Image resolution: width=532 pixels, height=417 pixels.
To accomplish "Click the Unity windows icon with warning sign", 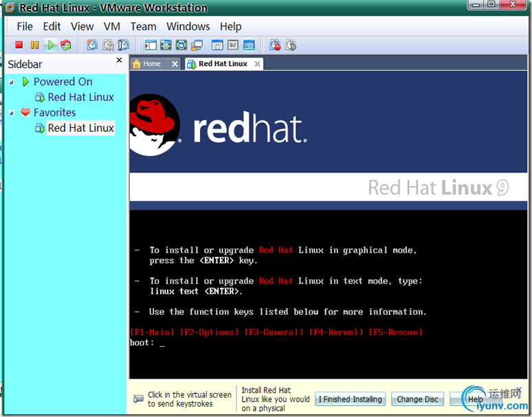I will (x=197, y=45).
